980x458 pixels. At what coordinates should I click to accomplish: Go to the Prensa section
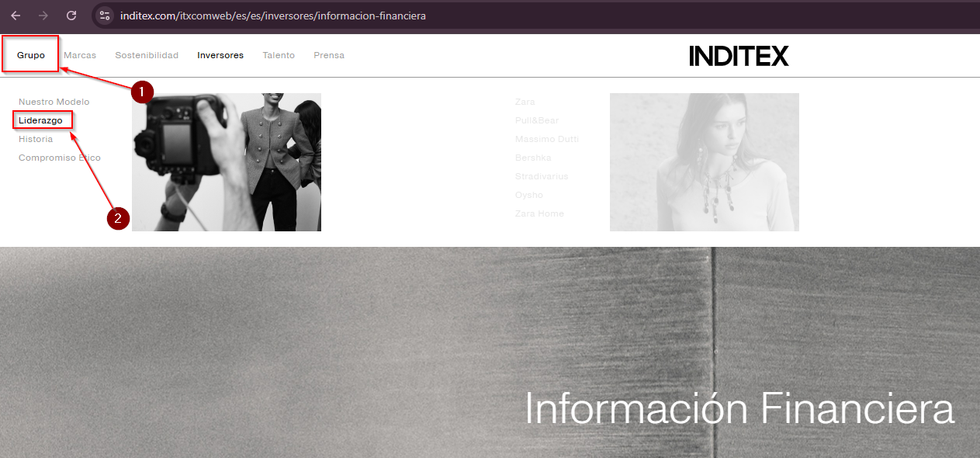tap(329, 55)
